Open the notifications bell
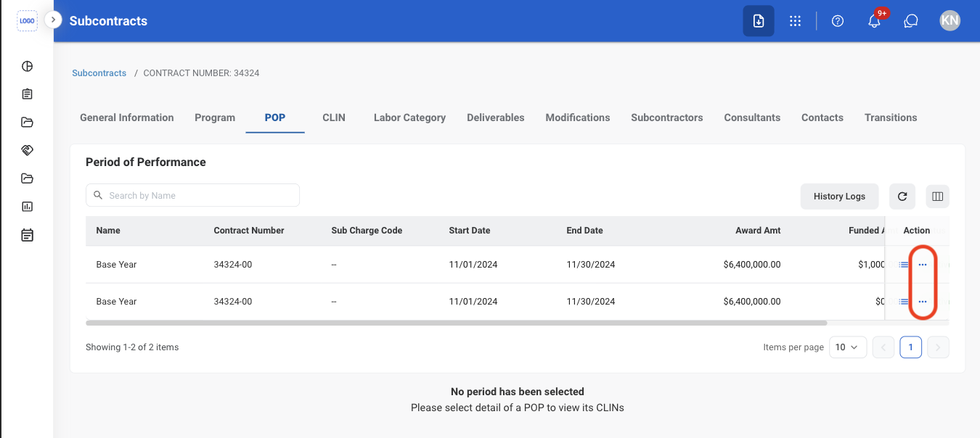 point(875,21)
